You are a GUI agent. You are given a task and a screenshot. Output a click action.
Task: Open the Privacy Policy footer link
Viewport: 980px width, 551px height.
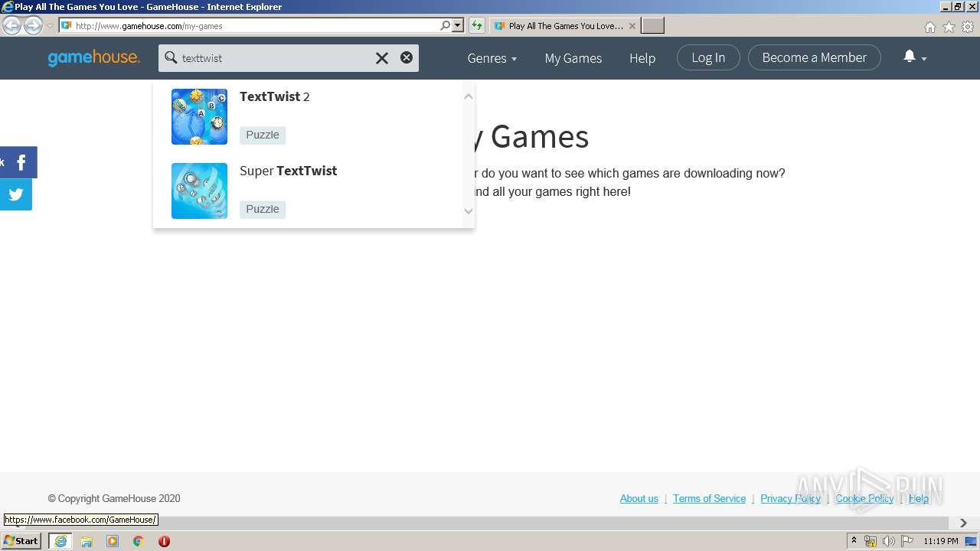(790, 498)
